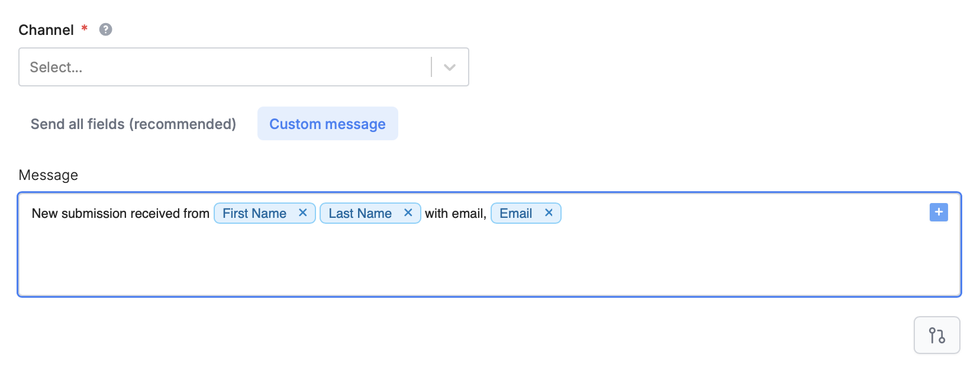
Task: Click the First Name field chip
Action: click(254, 213)
